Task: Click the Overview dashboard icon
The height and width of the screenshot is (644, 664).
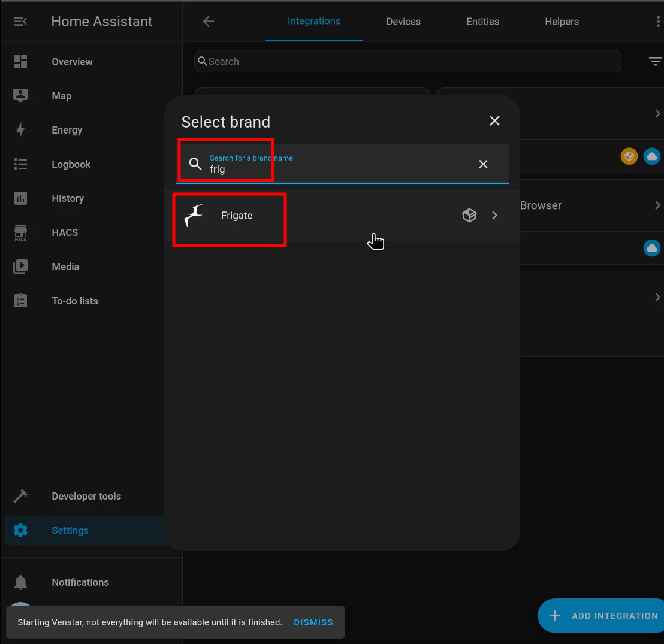Action: [20, 62]
